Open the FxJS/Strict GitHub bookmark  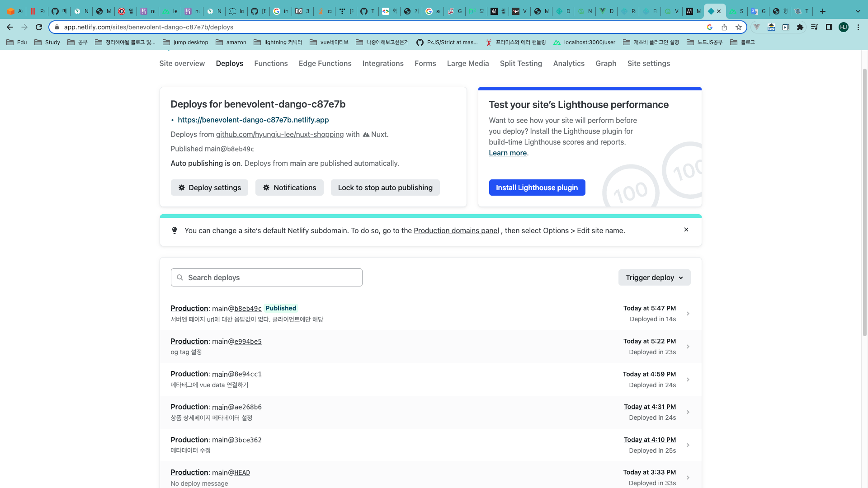(447, 42)
